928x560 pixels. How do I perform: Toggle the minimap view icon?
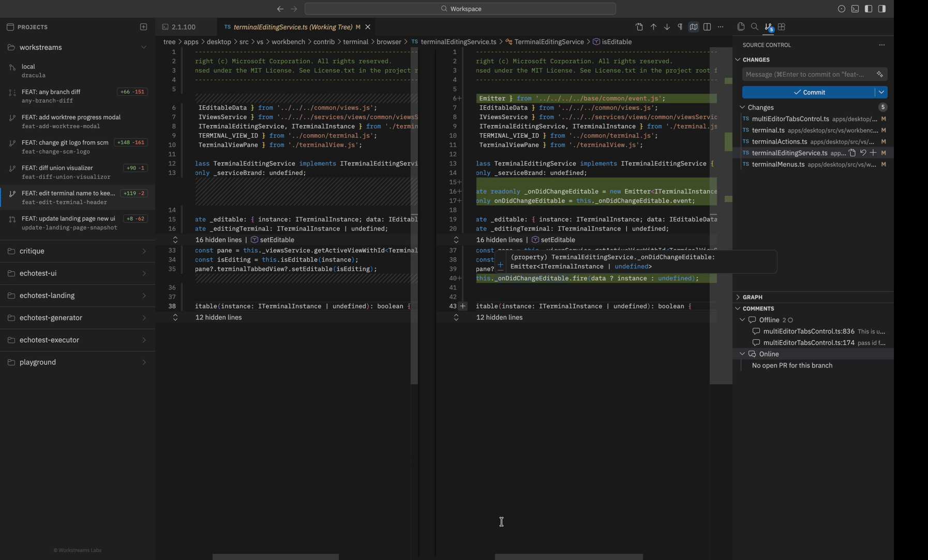(693, 27)
